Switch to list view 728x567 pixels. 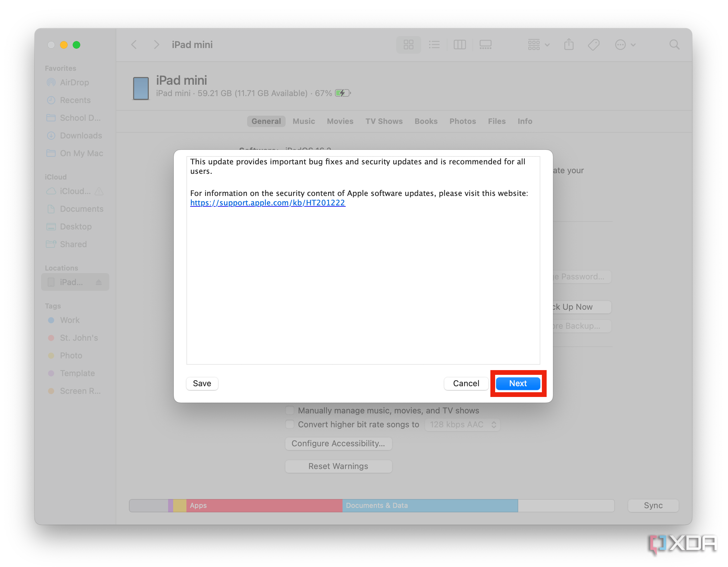coord(434,44)
